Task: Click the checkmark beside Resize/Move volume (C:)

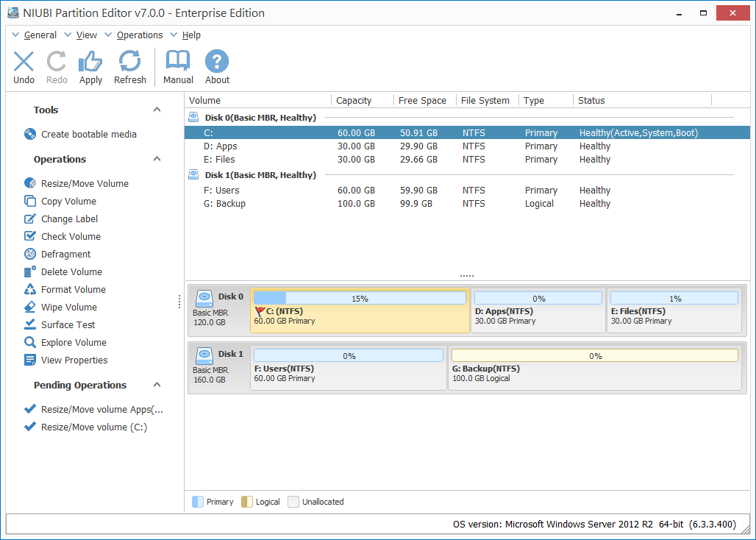Action: (30, 427)
